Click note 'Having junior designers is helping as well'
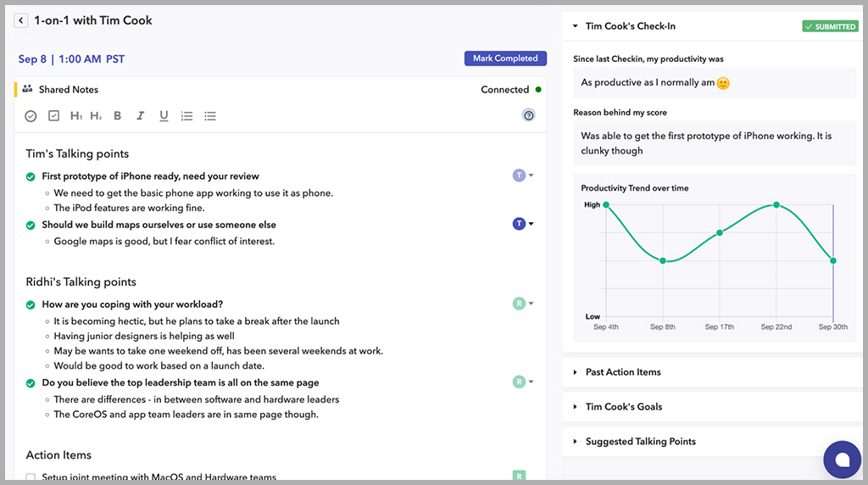The width and height of the screenshot is (868, 485). 144,336
